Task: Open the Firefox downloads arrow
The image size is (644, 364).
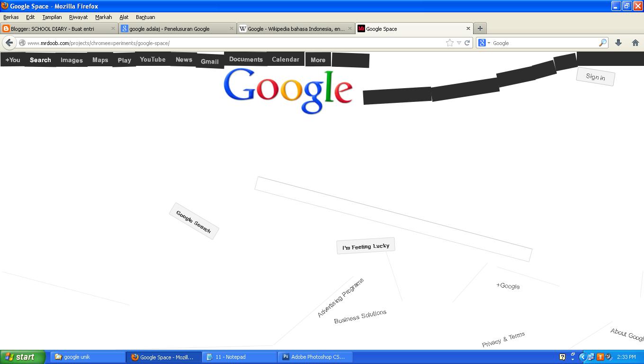Action: 618,43
